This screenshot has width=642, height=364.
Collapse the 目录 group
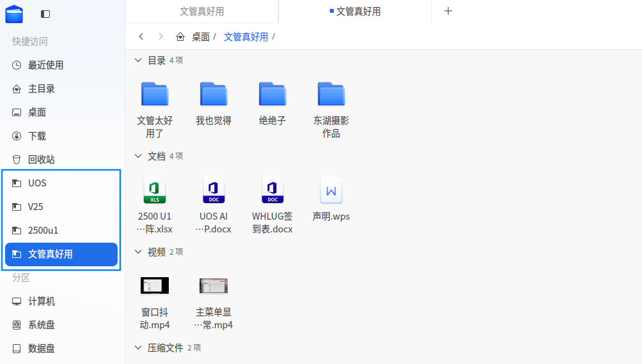138,60
